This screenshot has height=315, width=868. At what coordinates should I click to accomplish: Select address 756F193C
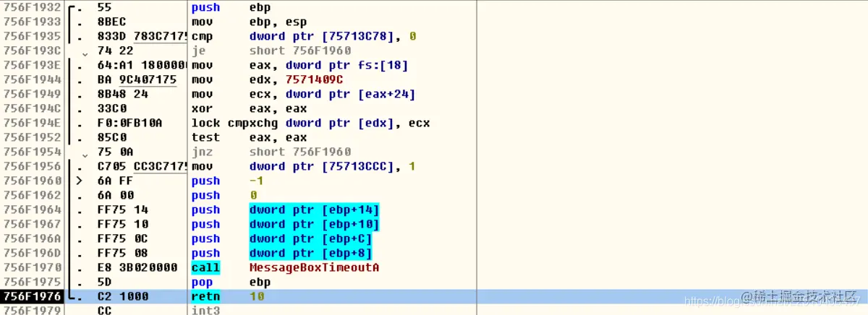32,51
